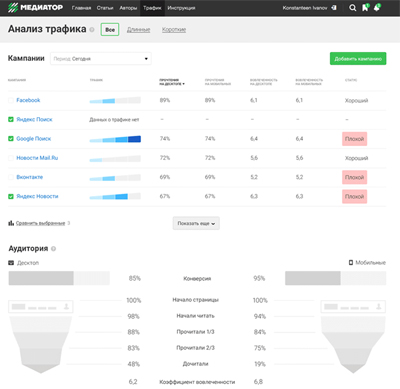
Task: Click the logout icon beside Konstanteen Ivanov
Action: tap(334, 8)
